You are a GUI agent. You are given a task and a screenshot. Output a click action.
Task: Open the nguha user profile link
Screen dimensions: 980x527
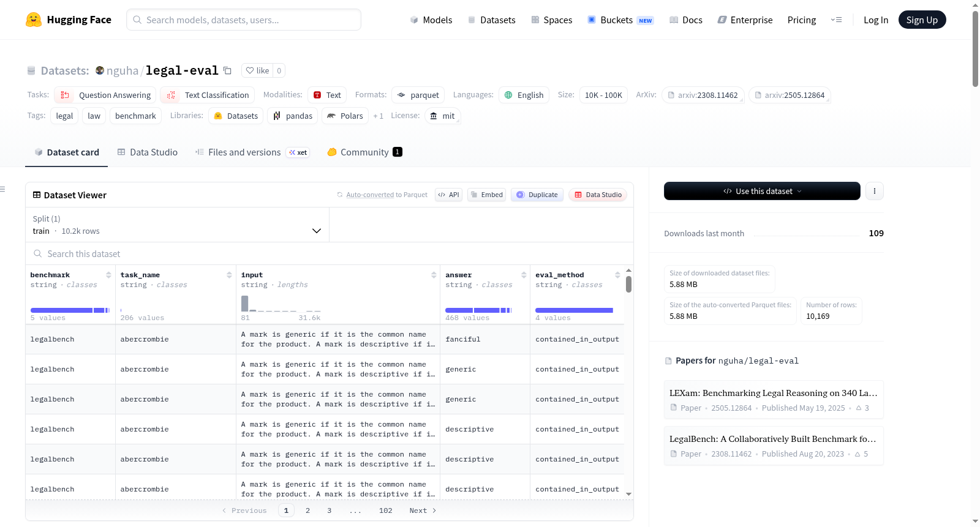pyautogui.click(x=123, y=70)
